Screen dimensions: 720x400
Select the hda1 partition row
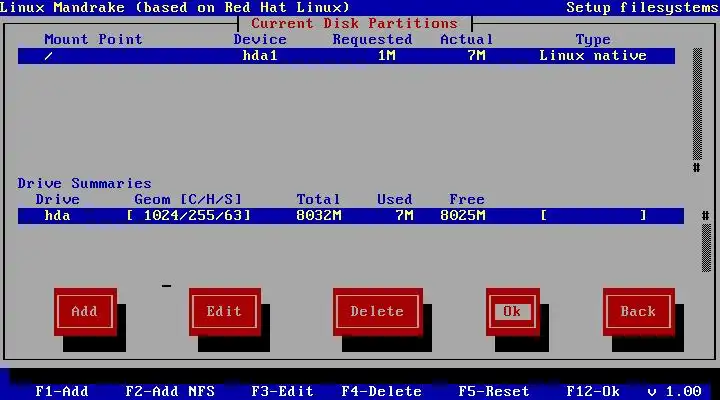[346, 56]
